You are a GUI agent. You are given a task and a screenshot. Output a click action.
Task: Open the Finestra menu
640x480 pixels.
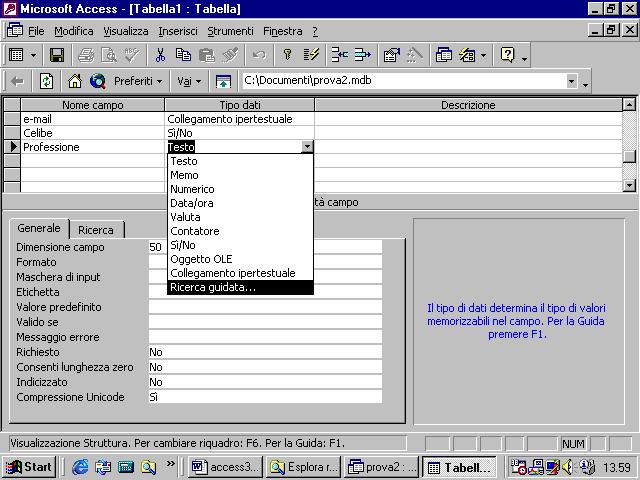pyautogui.click(x=282, y=31)
